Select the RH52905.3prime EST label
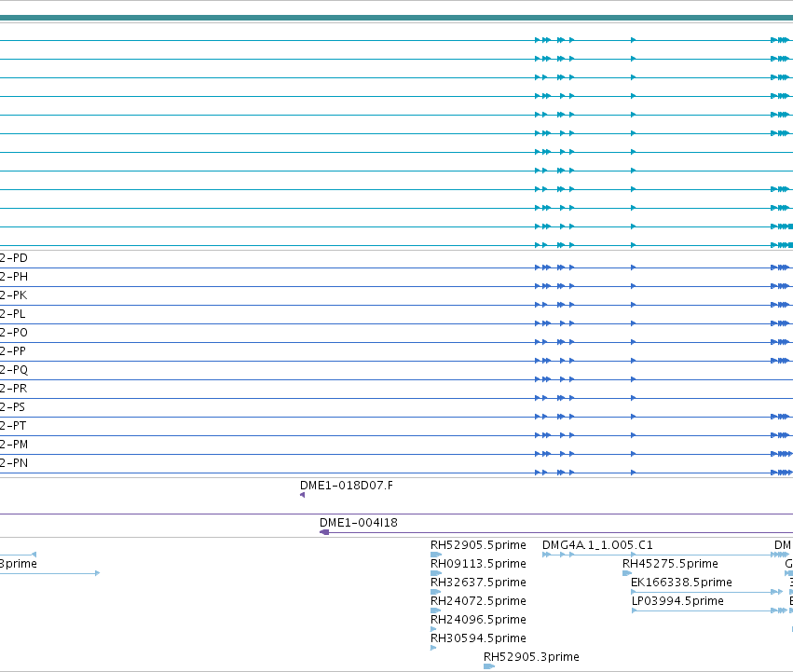793x672 pixels. (531, 657)
